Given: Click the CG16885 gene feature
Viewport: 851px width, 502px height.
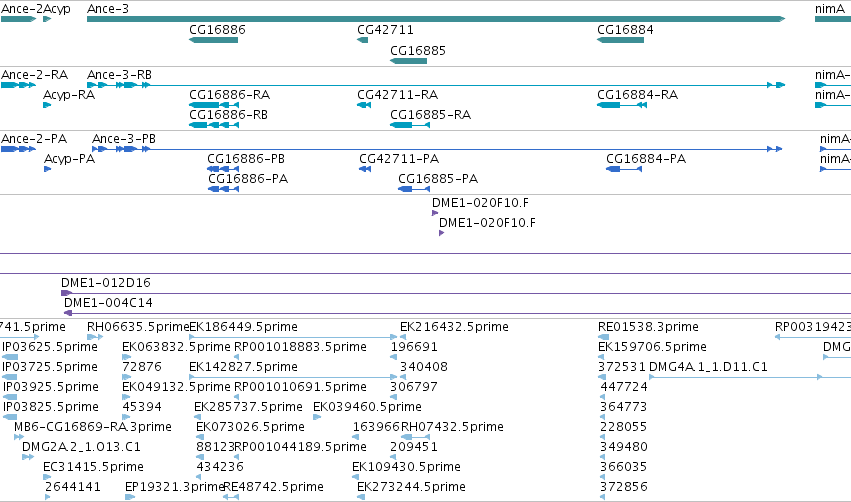Looking at the screenshot, I should [408, 61].
